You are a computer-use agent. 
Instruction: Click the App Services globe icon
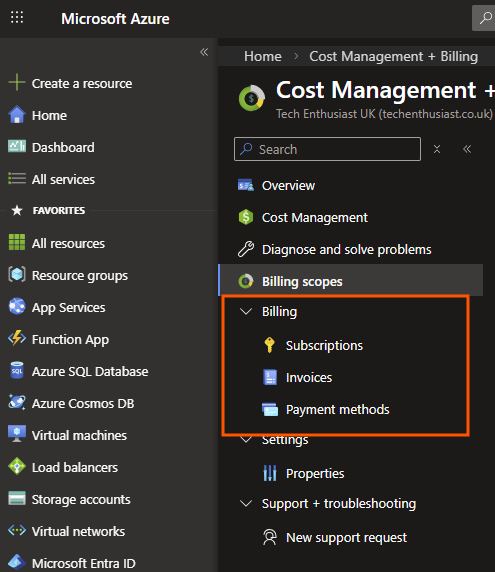pyautogui.click(x=17, y=306)
